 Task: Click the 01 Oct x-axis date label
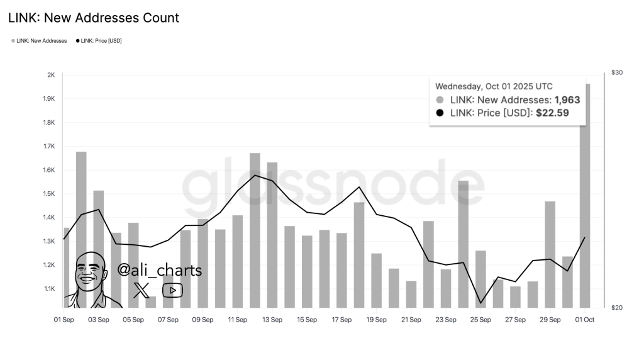point(585,320)
